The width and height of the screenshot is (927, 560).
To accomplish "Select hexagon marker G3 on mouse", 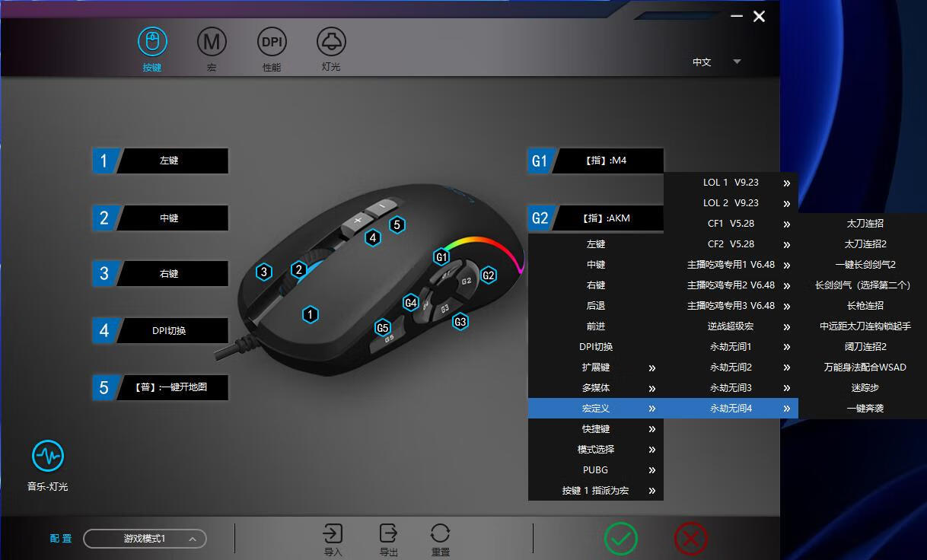I will (x=460, y=322).
